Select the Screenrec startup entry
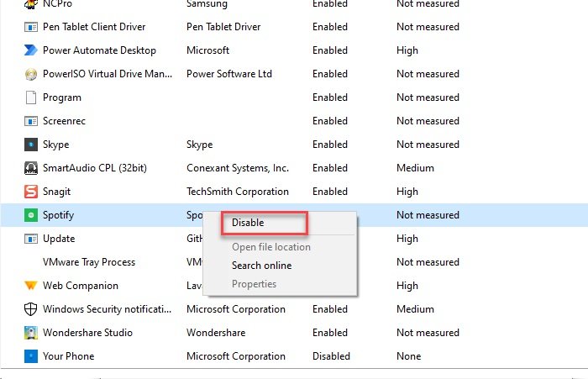 (64, 121)
